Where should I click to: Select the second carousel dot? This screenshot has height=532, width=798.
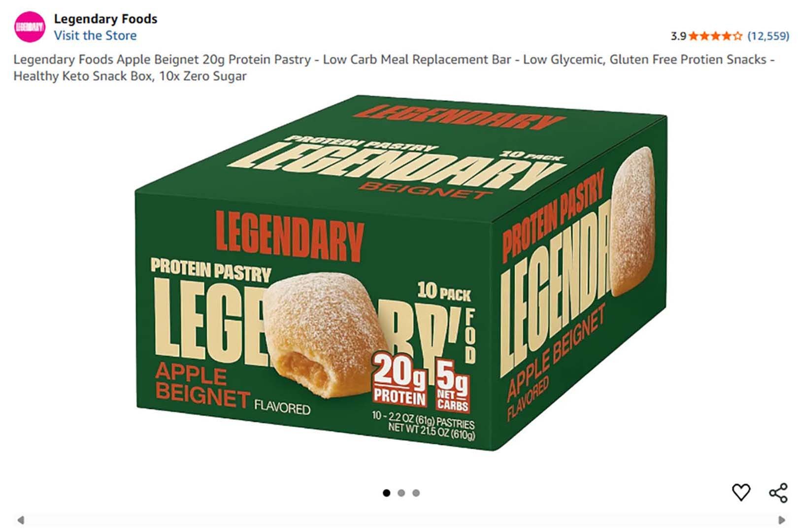coord(401,493)
